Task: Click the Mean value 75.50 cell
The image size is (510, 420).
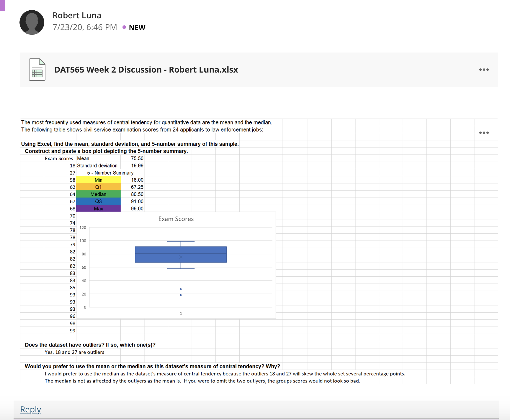Action: [137, 158]
